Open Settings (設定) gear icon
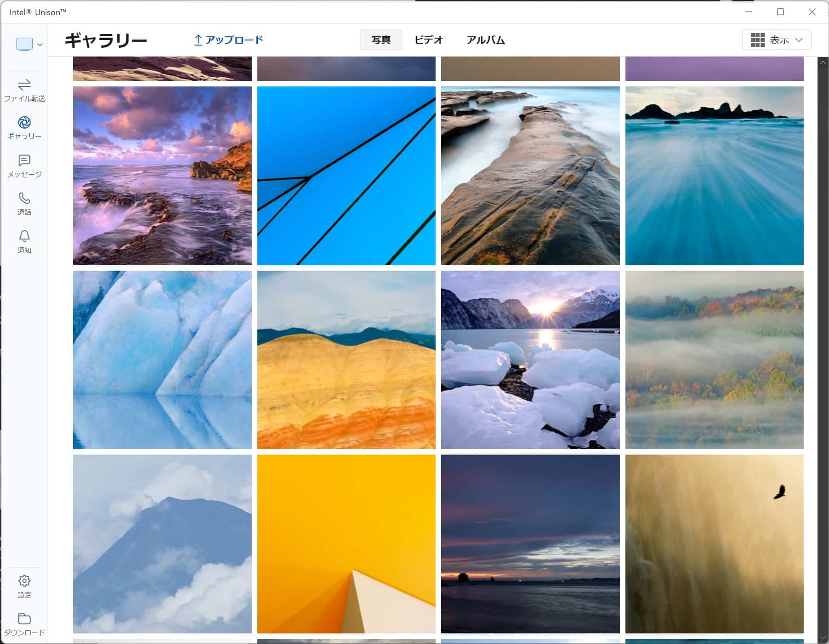The height and width of the screenshot is (644, 829). (x=24, y=581)
